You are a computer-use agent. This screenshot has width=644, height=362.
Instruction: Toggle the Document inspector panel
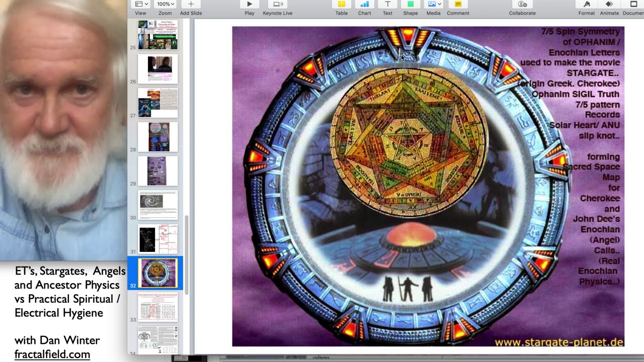tap(633, 5)
